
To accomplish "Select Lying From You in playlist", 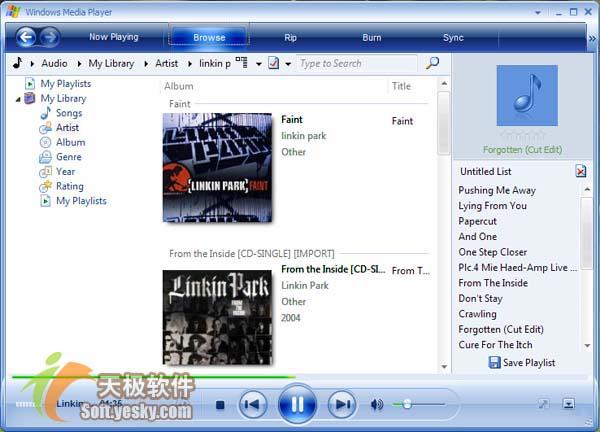I will [x=492, y=206].
